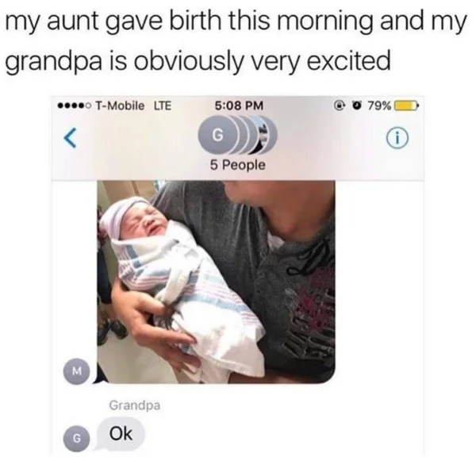Viewport: 476px width, 476px height.
Task: Open the conversation info icon
Action: tap(397, 138)
